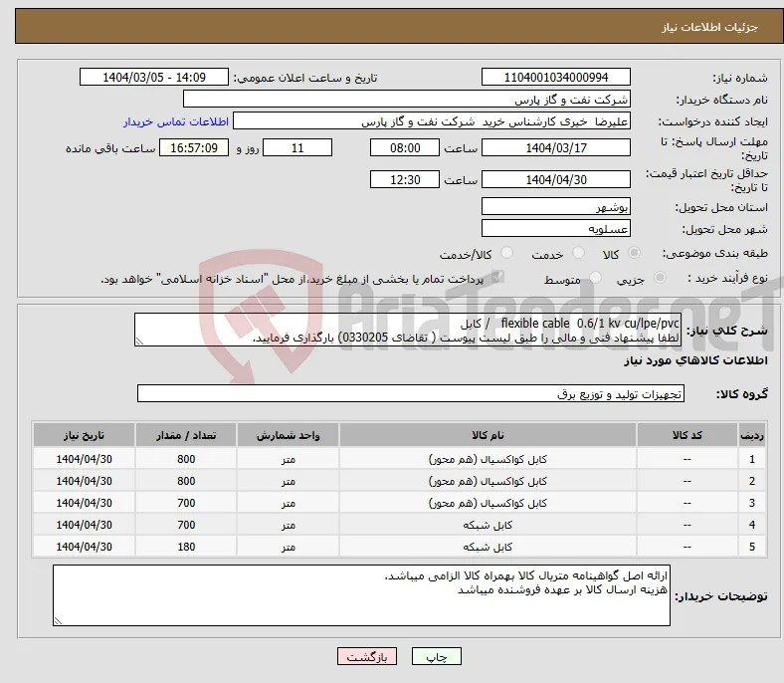Click the buyer name field شرکت نفت و گاز پارس

coord(407,100)
